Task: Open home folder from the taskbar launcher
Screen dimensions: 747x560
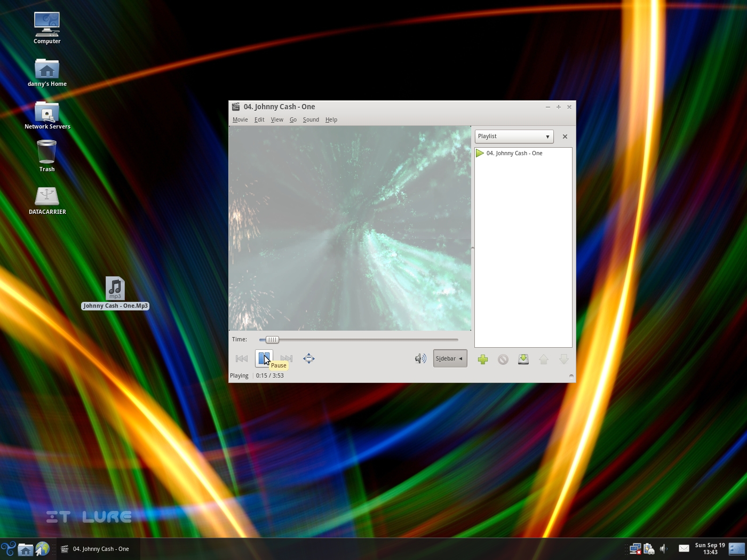Action: point(25,549)
